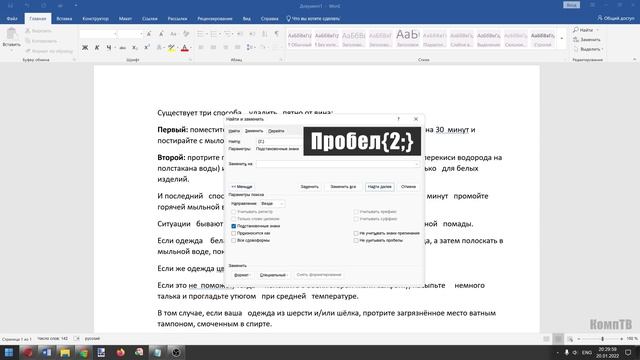Viewport: 640px width, 360px height.
Task: Check the 'Все словоформы' checkbox
Action: pyautogui.click(x=233, y=240)
